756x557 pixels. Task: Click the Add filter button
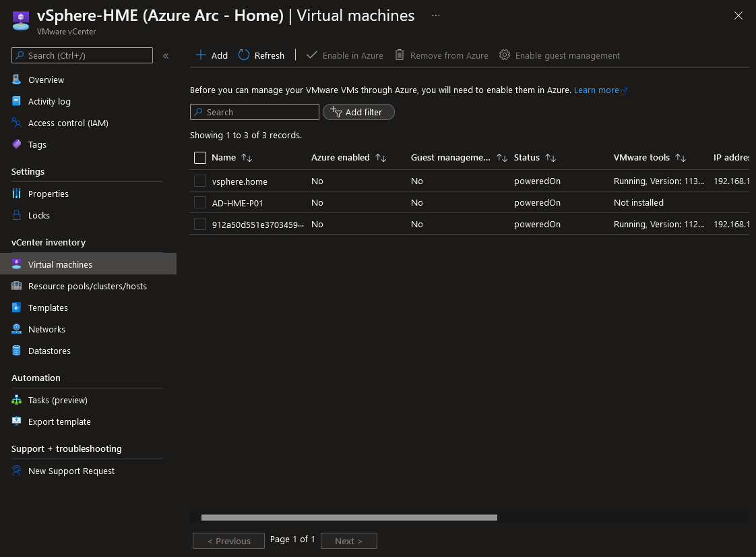pos(358,112)
